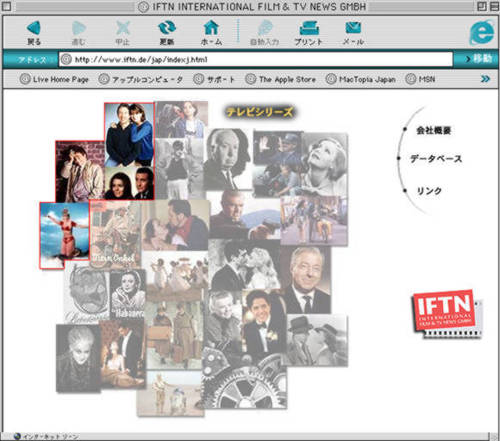Viewport: 500px width, 441px height.
Task: Open MSN favorites bar link
Action: (420, 79)
